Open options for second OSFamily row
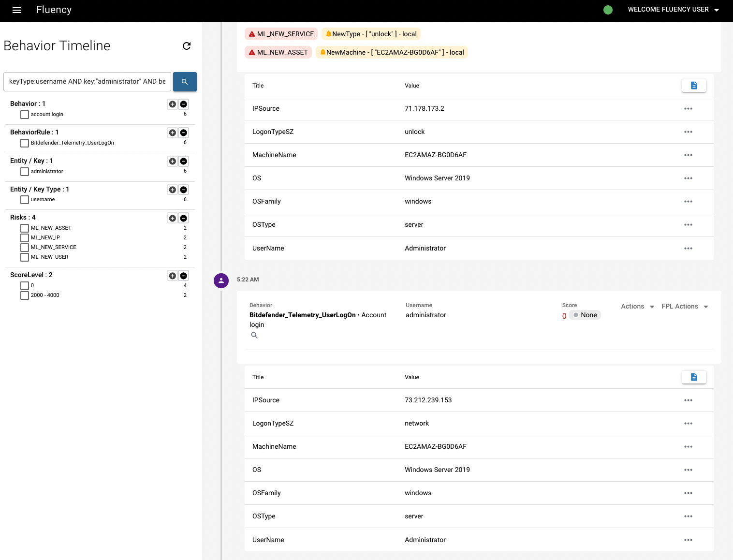This screenshot has width=733, height=560. point(689,493)
